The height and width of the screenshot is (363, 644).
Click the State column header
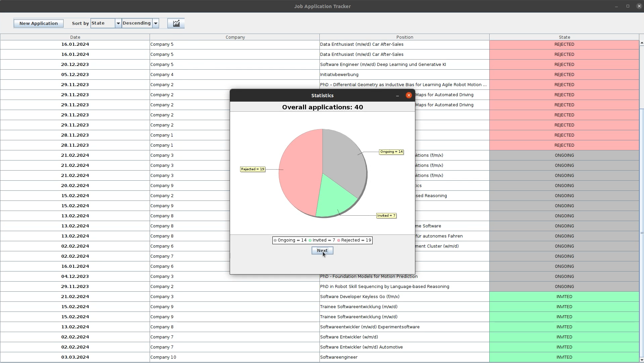pos(564,37)
